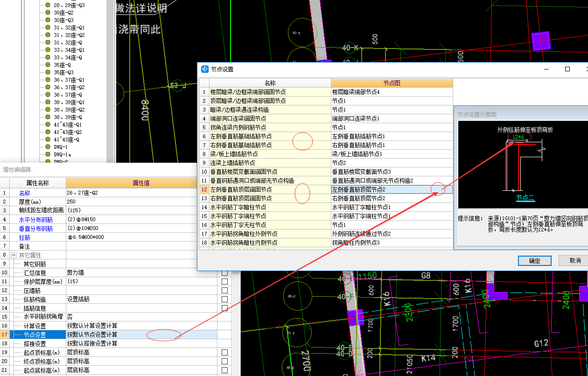
Task: Click 水平分布钢筋 property name
Action: (35, 220)
